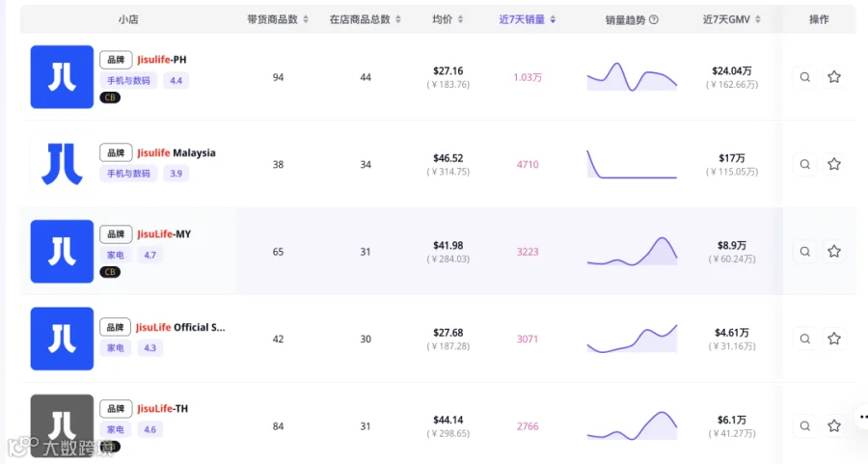Favorite the Jisulife-PH shop with star

[x=834, y=77]
